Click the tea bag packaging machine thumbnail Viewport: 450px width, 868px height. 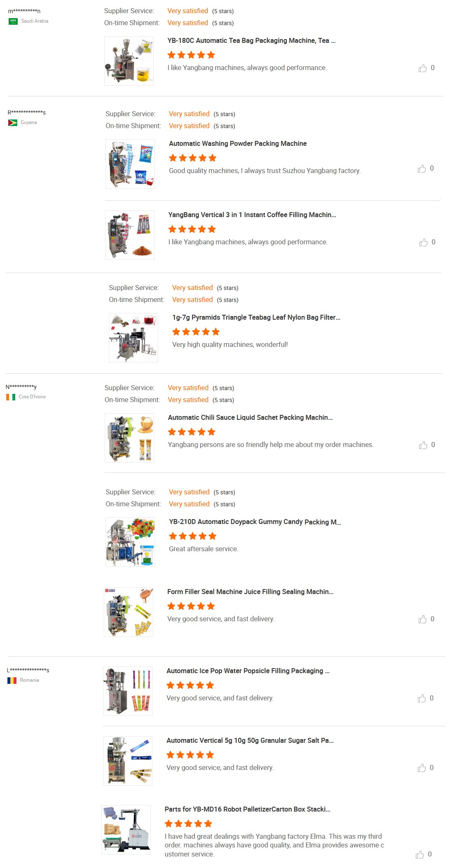(129, 61)
